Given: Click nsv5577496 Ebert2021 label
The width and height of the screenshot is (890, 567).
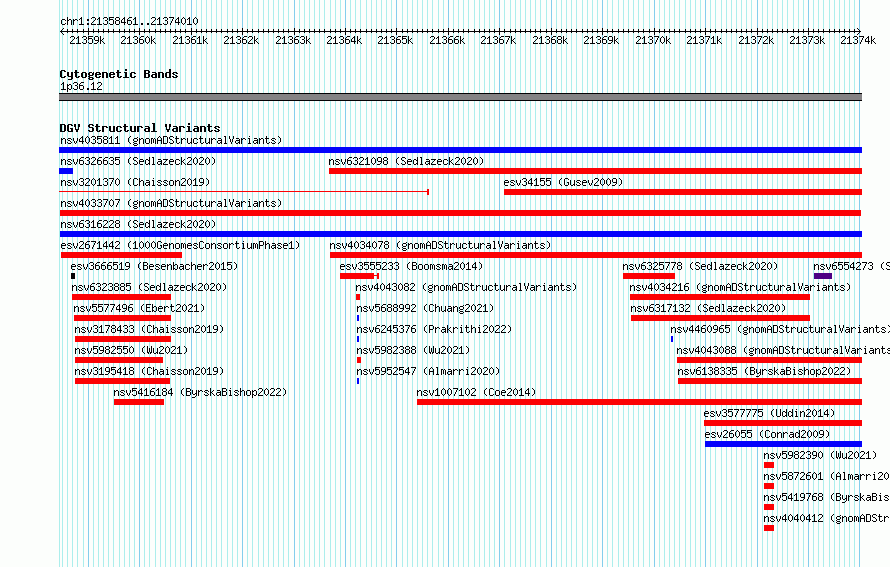Looking at the screenshot, I should coord(139,308).
